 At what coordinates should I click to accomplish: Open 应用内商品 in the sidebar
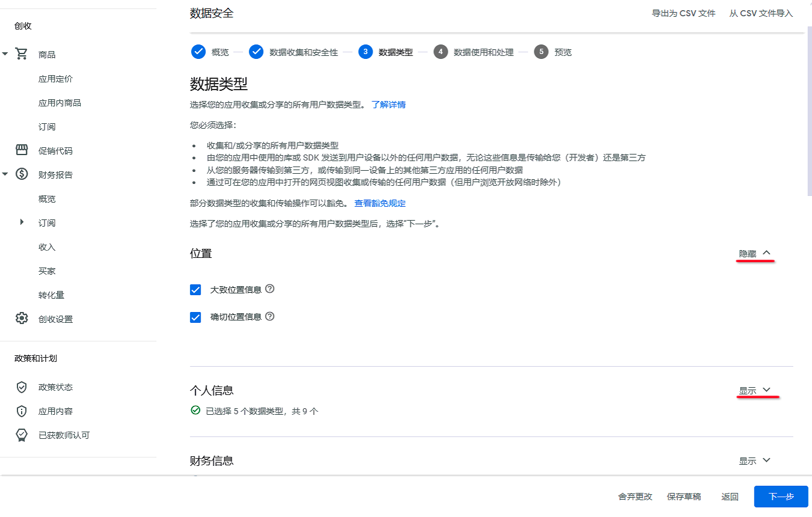tap(60, 103)
